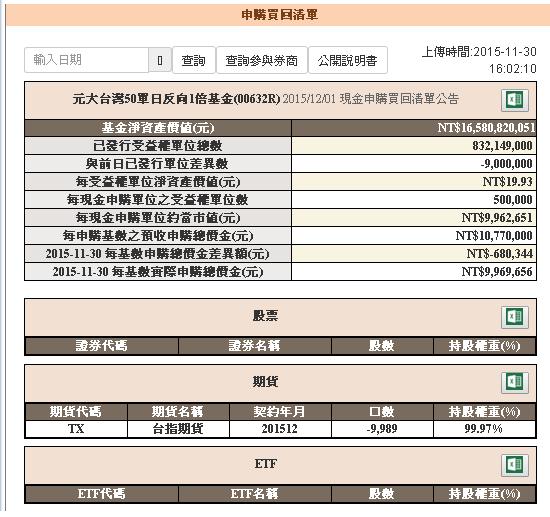The image size is (550, 517).
Task: Click 持股權重(%) header in stock table
Action: [x=484, y=346]
